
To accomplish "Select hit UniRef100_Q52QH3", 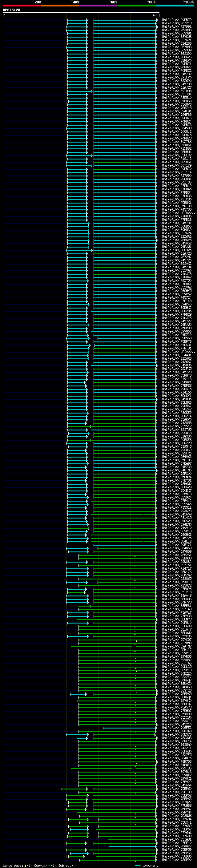I will pyautogui.click(x=177, y=30).
